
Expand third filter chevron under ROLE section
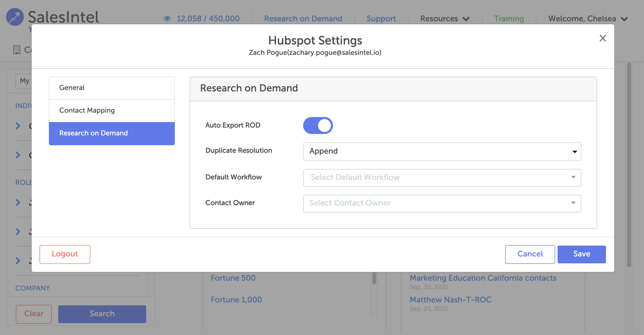pyautogui.click(x=18, y=261)
